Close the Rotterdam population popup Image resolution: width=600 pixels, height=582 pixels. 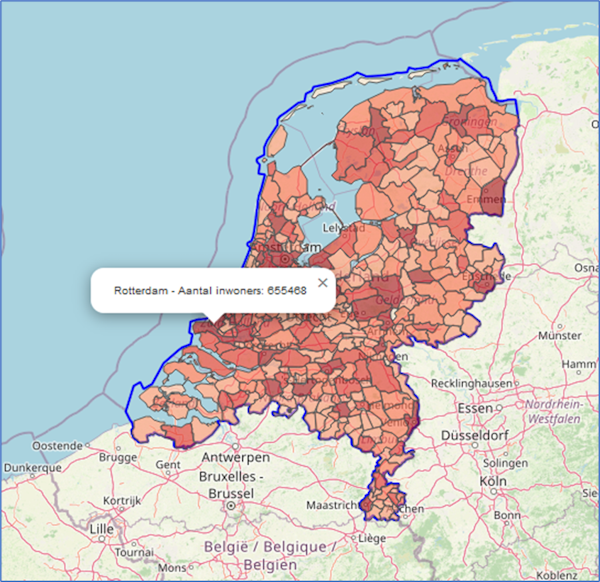point(322,283)
